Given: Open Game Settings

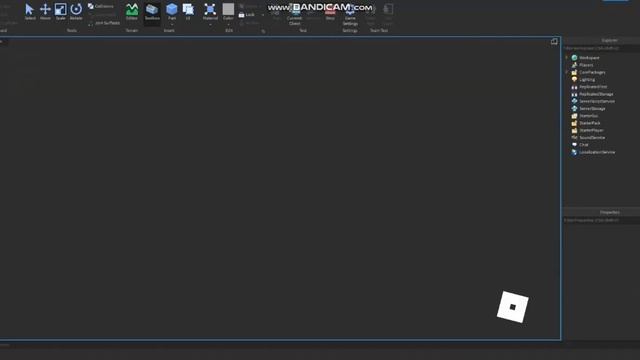Looking at the screenshot, I should pos(350,16).
